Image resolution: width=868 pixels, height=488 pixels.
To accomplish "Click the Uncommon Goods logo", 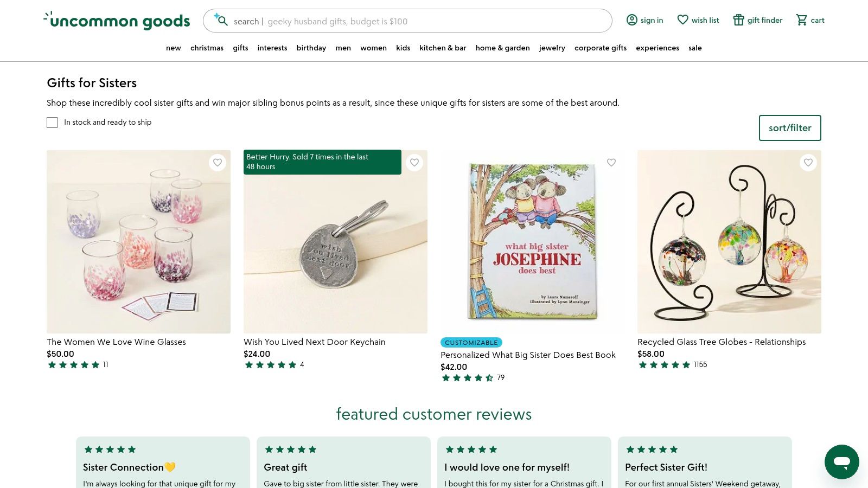I will coord(117,21).
